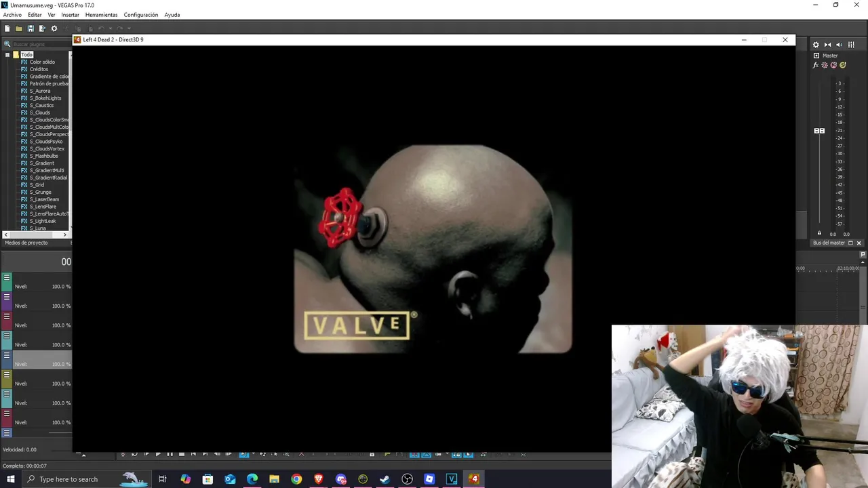This screenshot has height=488, width=868.
Task: Click the Render As toolbar icon
Action: click(42, 28)
